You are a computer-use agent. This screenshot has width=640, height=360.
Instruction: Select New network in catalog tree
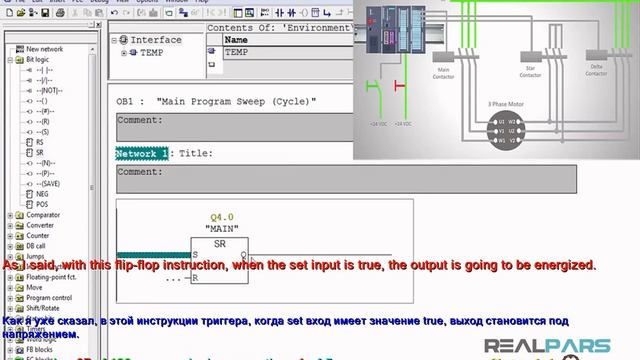44,49
